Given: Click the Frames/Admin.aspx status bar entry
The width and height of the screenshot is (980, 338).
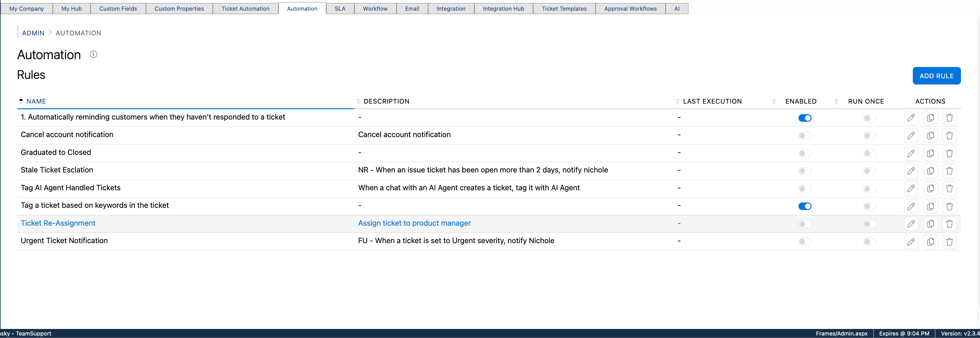Looking at the screenshot, I should coord(842,333).
